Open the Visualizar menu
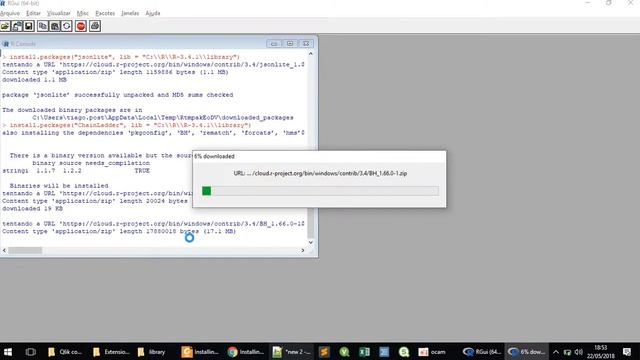Screen dimensions: 640x360 pyautogui.click(x=58, y=13)
